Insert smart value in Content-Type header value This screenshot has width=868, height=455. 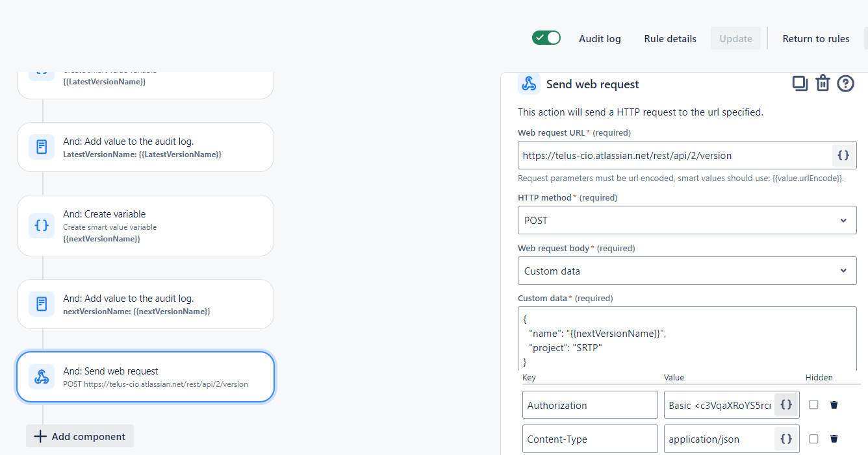tap(786, 439)
